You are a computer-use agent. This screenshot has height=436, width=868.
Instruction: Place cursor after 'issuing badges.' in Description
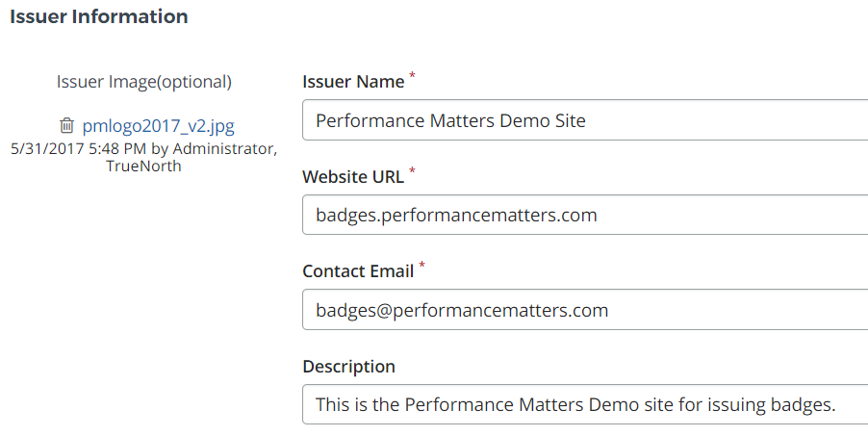tap(837, 405)
